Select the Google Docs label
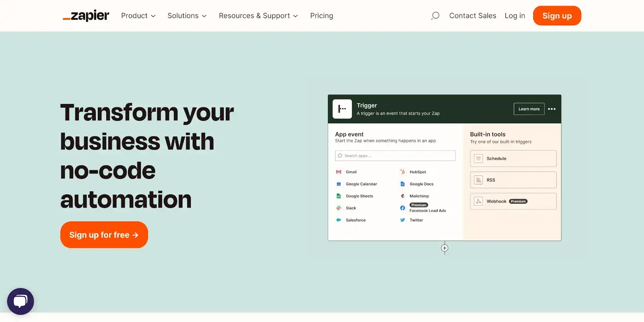 (x=421, y=184)
